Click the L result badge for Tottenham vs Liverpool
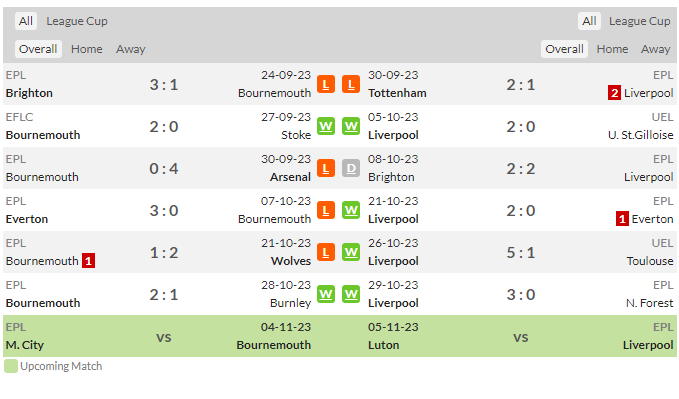Screen dimensions: 679x399 point(351,84)
